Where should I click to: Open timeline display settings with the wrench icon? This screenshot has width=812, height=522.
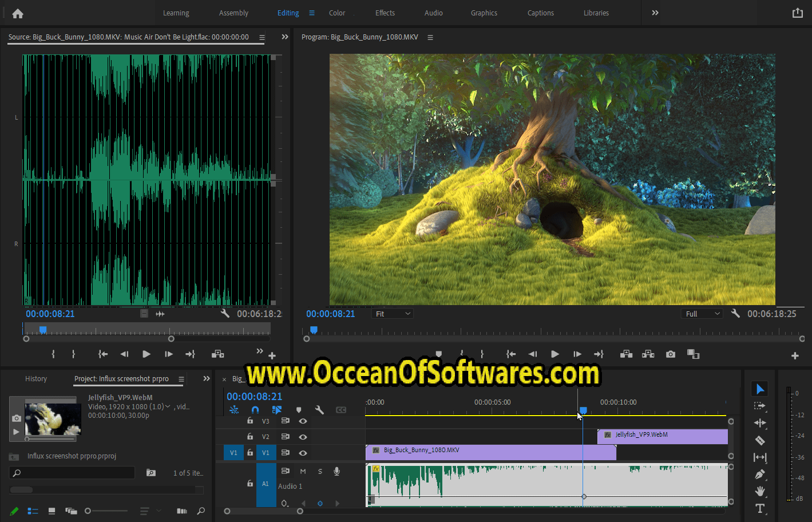click(x=319, y=410)
